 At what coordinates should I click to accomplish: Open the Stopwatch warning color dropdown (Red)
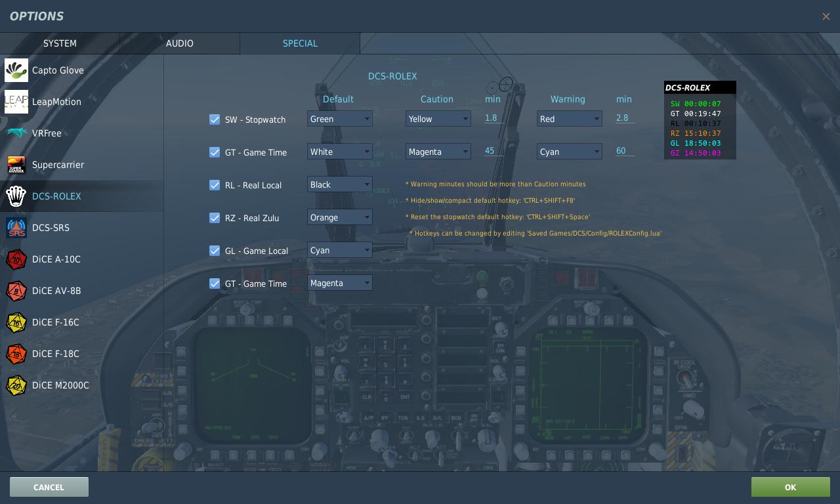click(x=569, y=119)
